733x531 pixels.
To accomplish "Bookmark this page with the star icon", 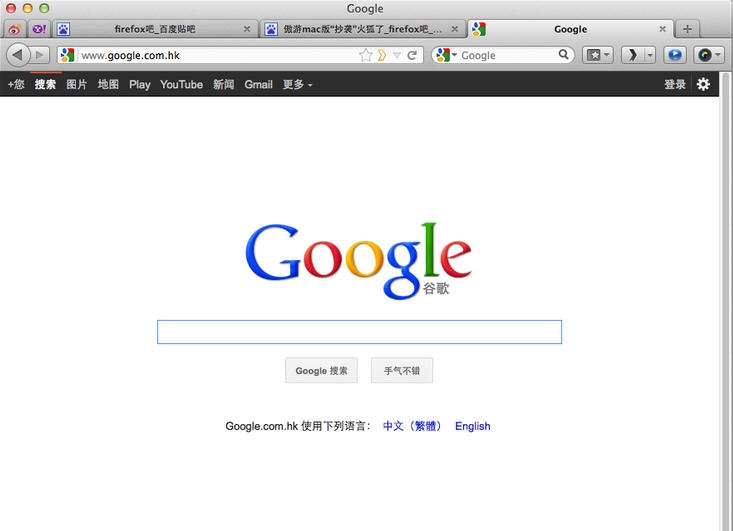I will [x=366, y=55].
